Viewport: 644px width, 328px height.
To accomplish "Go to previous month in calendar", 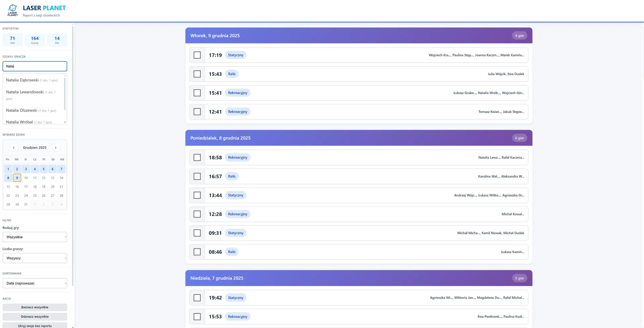I will (x=14, y=148).
